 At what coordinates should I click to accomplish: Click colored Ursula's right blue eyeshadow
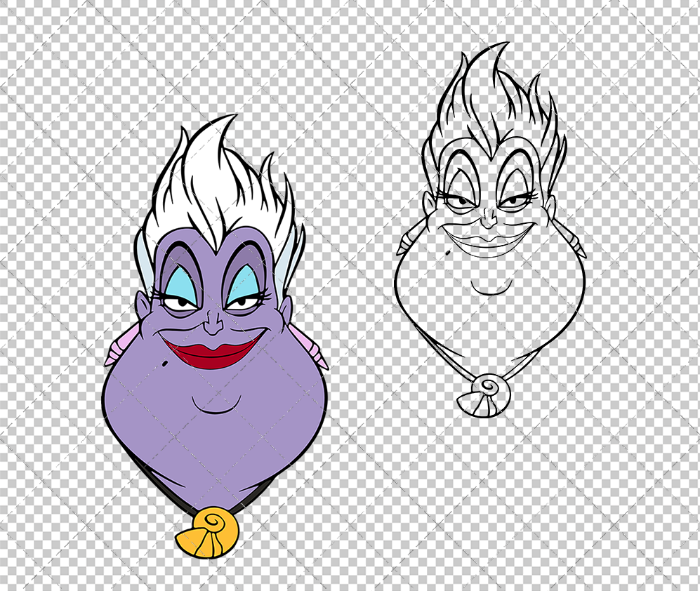[x=246, y=284]
